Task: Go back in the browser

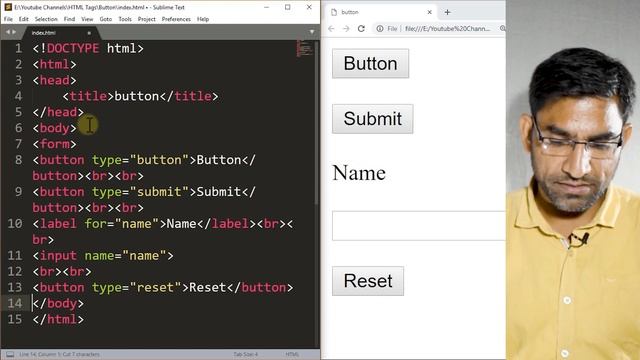Action: (331, 29)
